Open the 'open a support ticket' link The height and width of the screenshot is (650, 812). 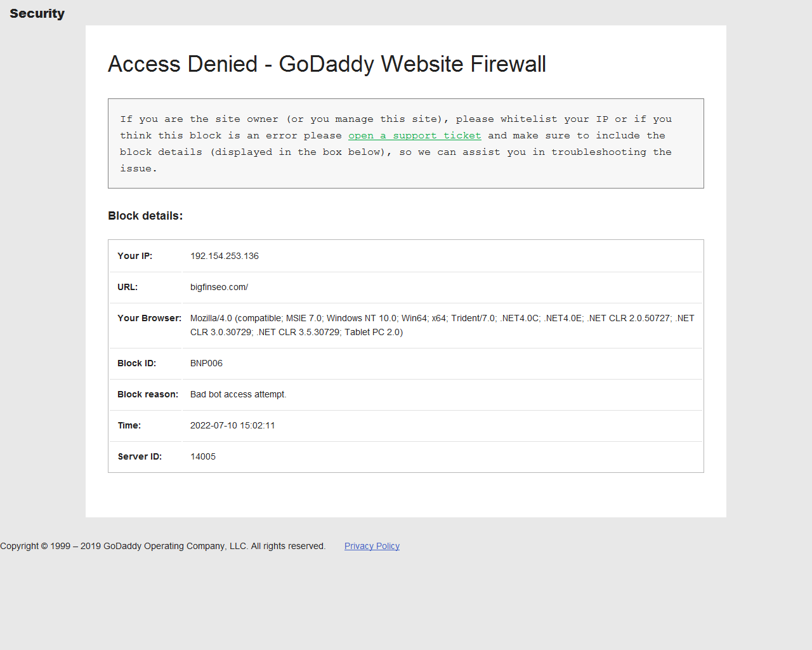tap(414, 135)
